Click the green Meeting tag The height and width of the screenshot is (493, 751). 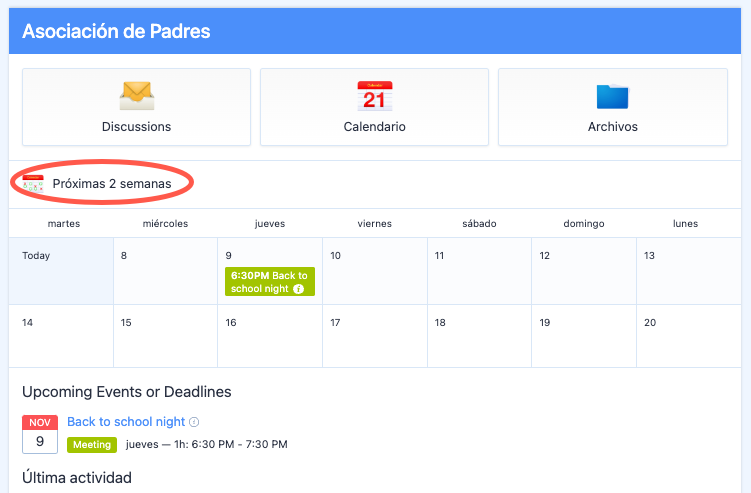[92, 444]
